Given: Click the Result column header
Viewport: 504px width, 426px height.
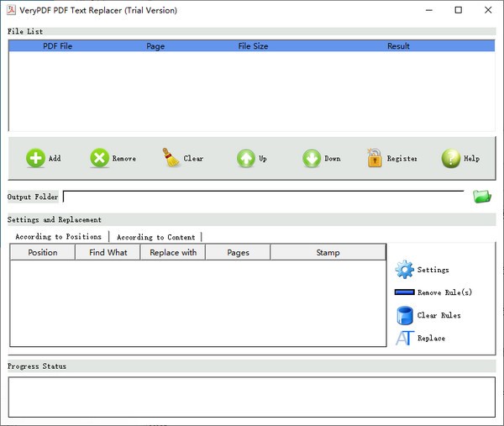Looking at the screenshot, I should click(x=398, y=46).
